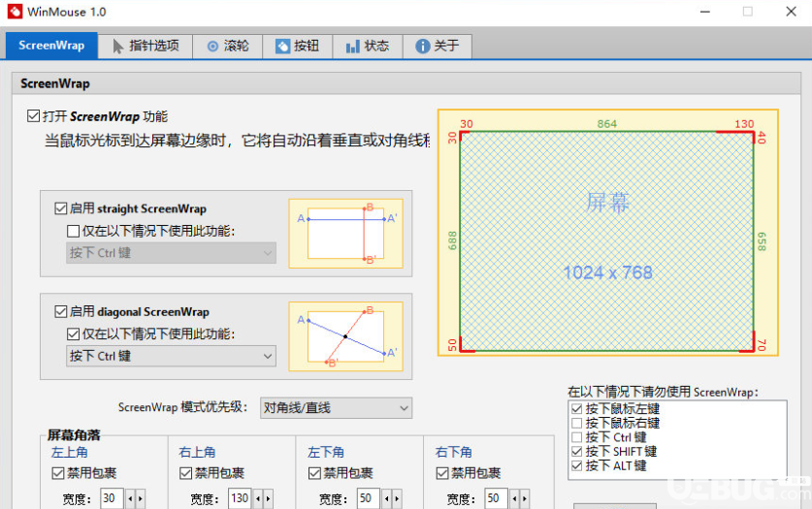812x509 pixels.
Task: Check 按下 Ctrl 键 exclusion checkbox
Action: point(577,437)
